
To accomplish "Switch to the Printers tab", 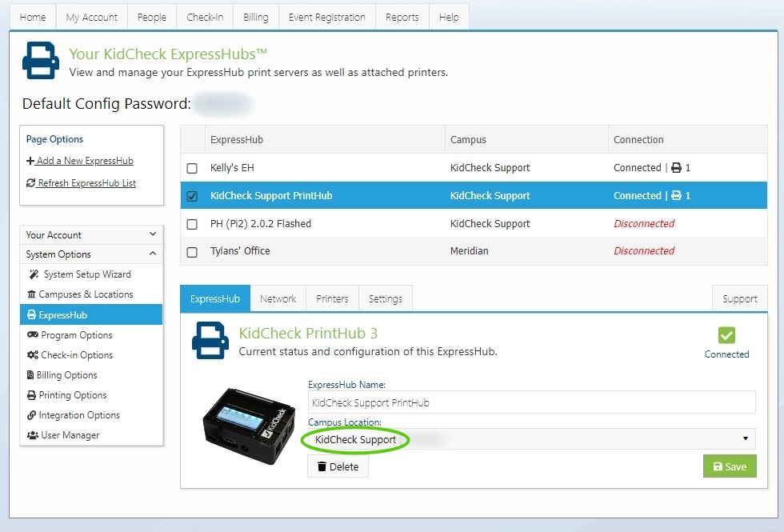I will (x=332, y=298).
